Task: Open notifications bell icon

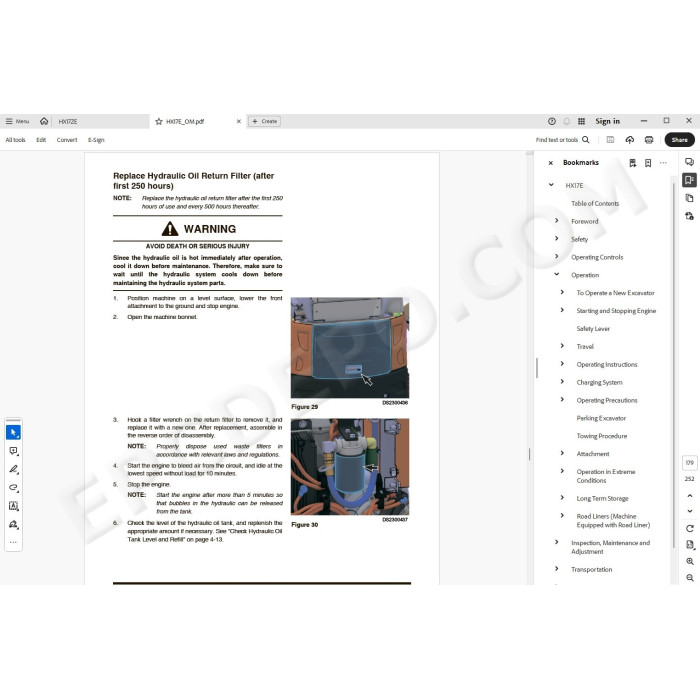Action: point(567,121)
